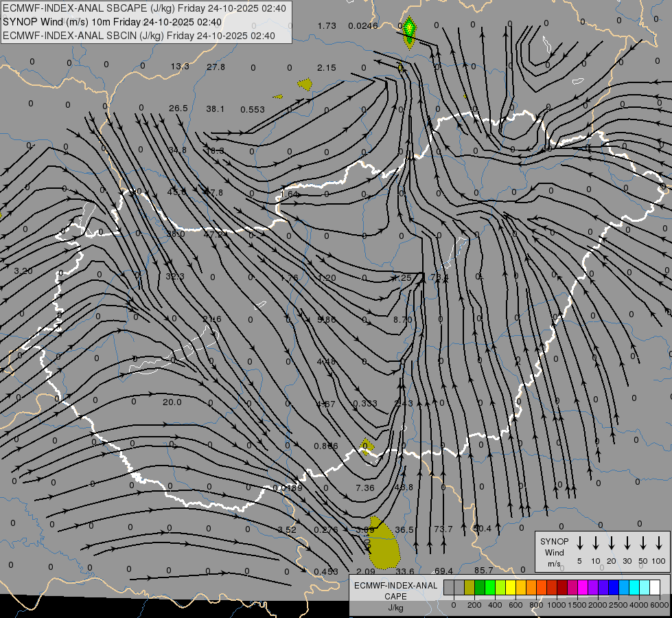This screenshot has height=618, width=672.
Task: Click the SBCAPE title line in header
Action: click(x=144, y=8)
